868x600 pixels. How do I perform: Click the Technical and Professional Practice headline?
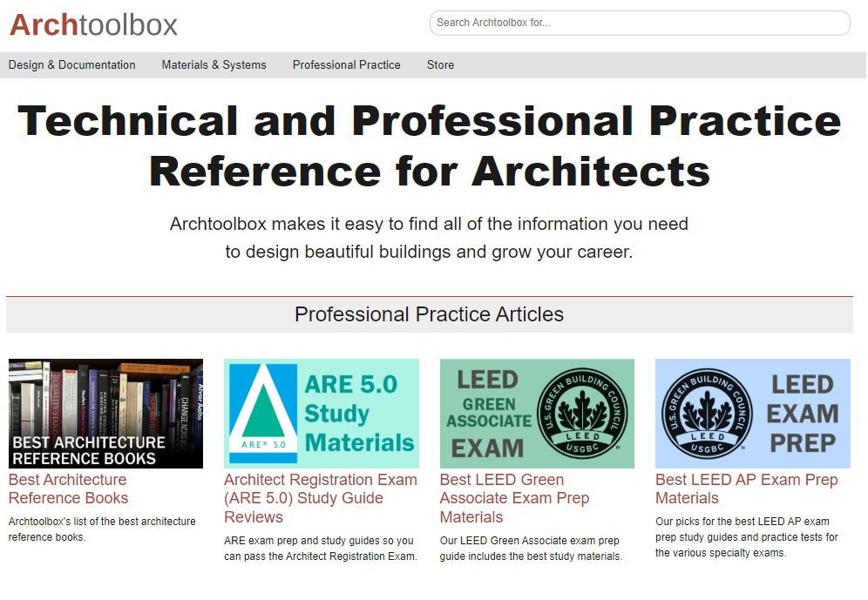coord(430,146)
